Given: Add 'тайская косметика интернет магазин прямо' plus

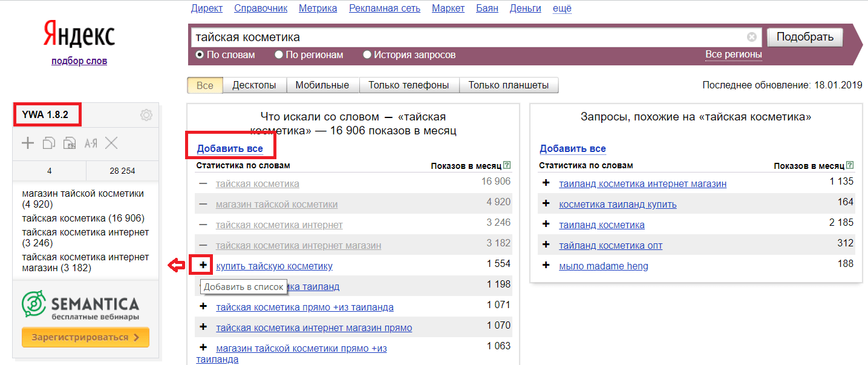Looking at the screenshot, I should pyautogui.click(x=203, y=327).
